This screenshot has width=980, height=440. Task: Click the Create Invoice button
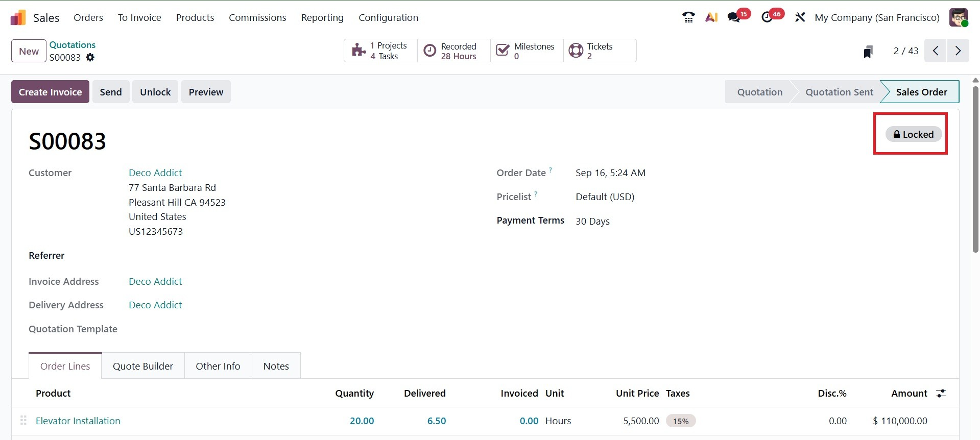[50, 92]
